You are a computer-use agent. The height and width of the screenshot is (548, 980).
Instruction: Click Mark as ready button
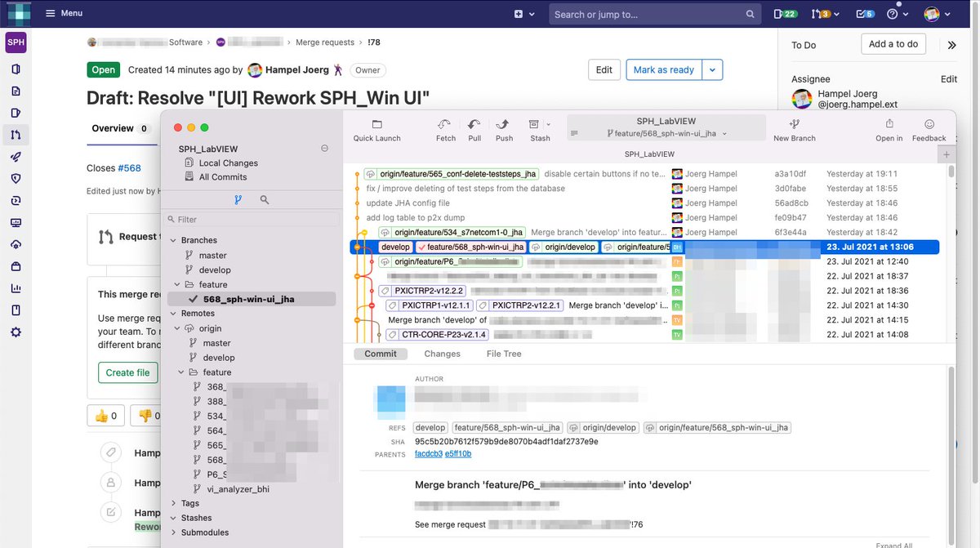pyautogui.click(x=664, y=69)
